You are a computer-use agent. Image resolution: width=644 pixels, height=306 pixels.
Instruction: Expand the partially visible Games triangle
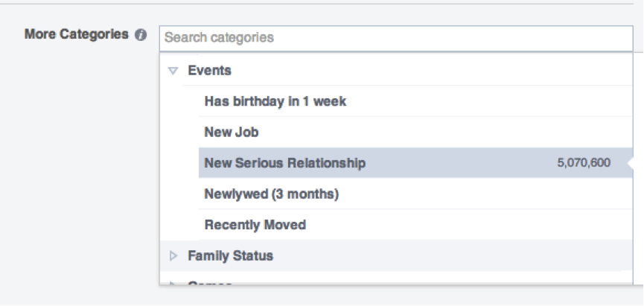[x=173, y=283]
